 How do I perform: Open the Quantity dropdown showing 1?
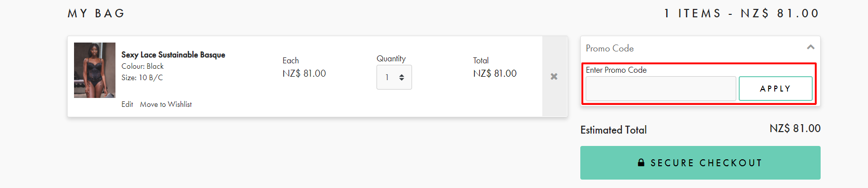pyautogui.click(x=394, y=77)
